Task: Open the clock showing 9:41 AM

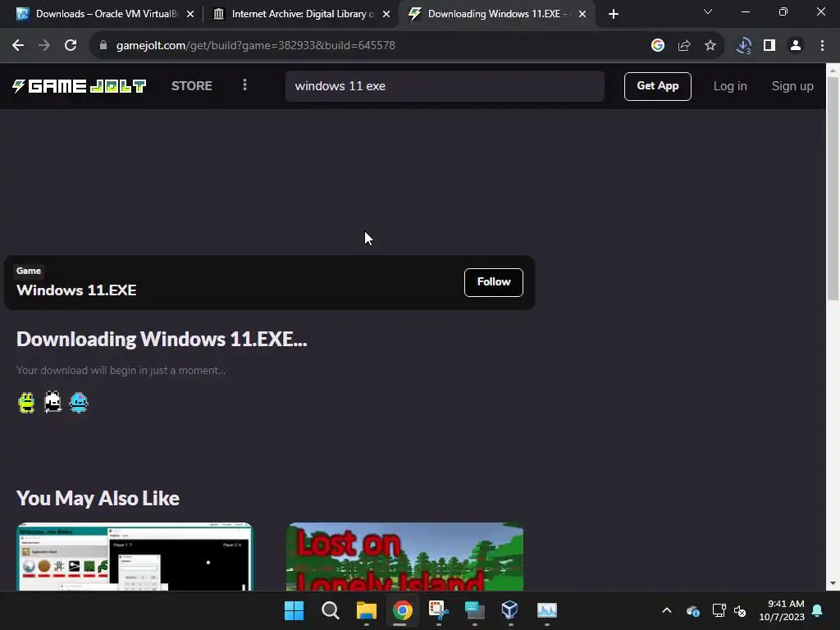Action: [x=782, y=610]
